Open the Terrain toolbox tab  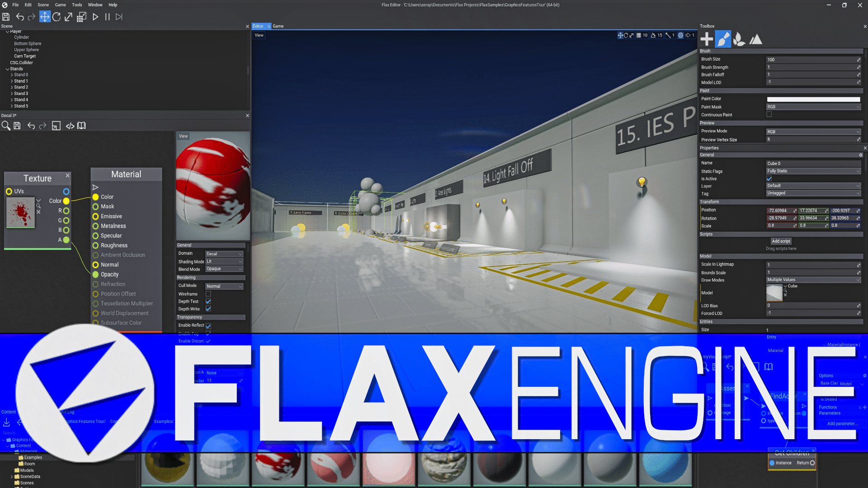755,39
